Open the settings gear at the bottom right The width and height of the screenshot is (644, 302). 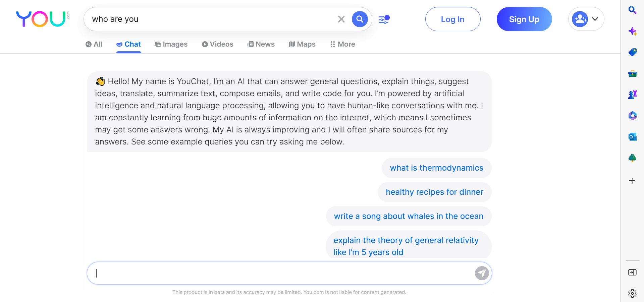(633, 293)
